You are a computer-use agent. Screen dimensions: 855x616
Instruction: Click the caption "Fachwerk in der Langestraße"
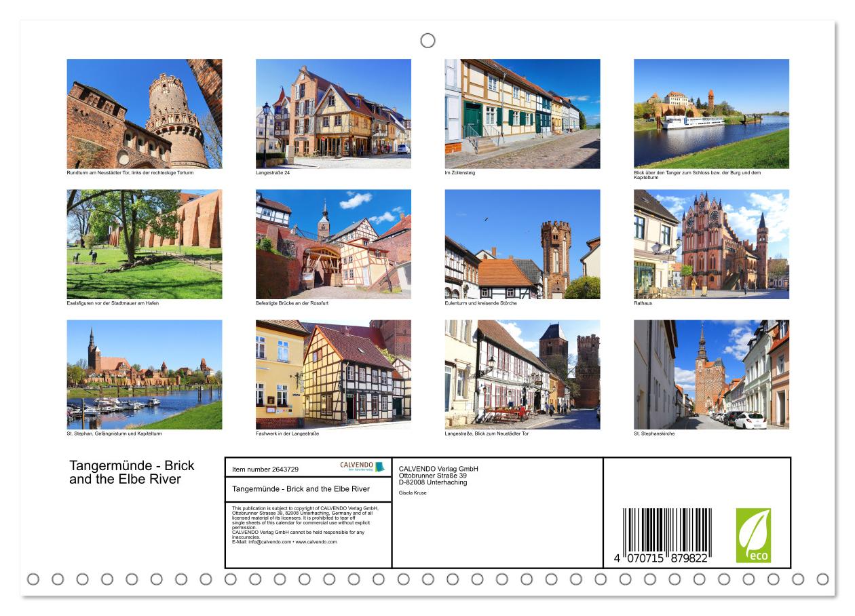(x=287, y=434)
